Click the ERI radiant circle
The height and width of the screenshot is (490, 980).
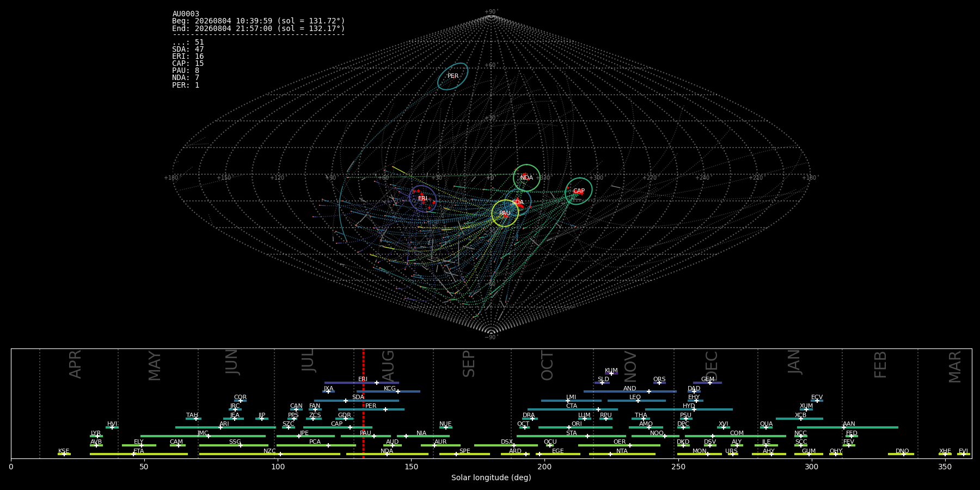click(422, 199)
